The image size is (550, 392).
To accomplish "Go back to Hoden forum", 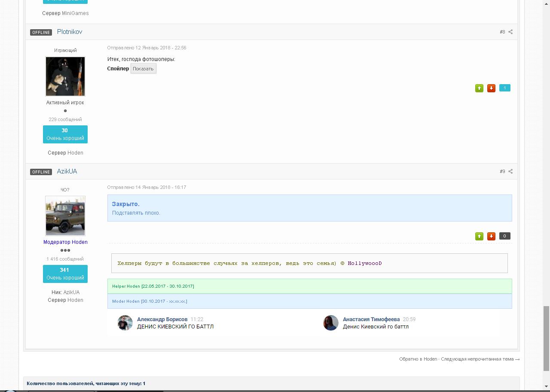I will (x=418, y=359).
